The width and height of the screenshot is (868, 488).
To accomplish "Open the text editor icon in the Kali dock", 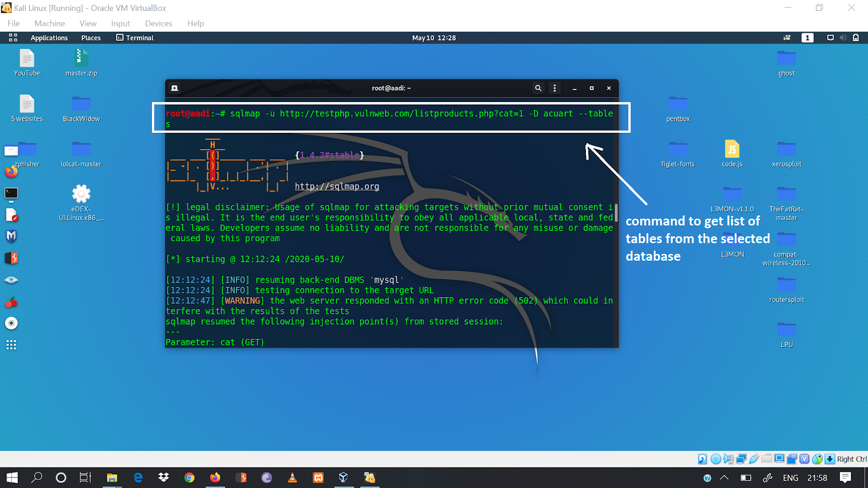I will (x=11, y=215).
